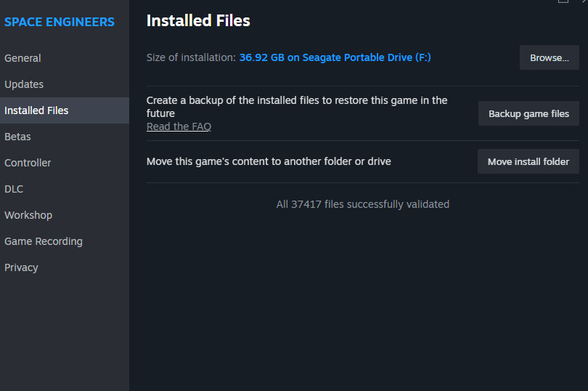This screenshot has width=588, height=391.
Task: Switch to Game Recording settings
Action: tap(44, 241)
